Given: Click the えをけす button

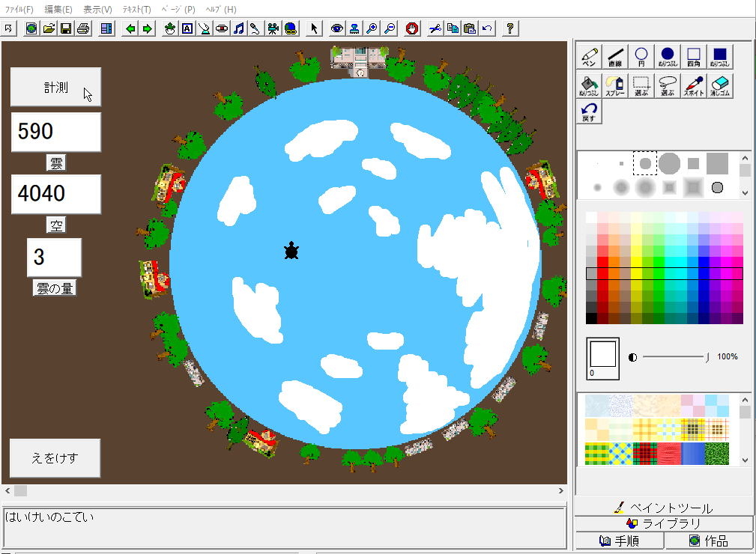Looking at the screenshot, I should [55, 458].
